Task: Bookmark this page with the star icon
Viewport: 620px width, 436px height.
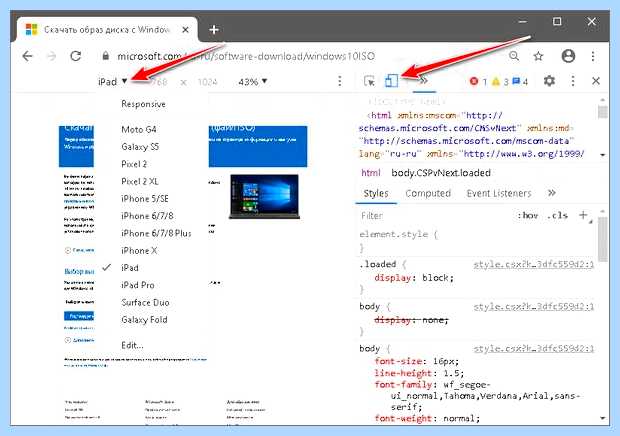Action: pyautogui.click(x=539, y=56)
